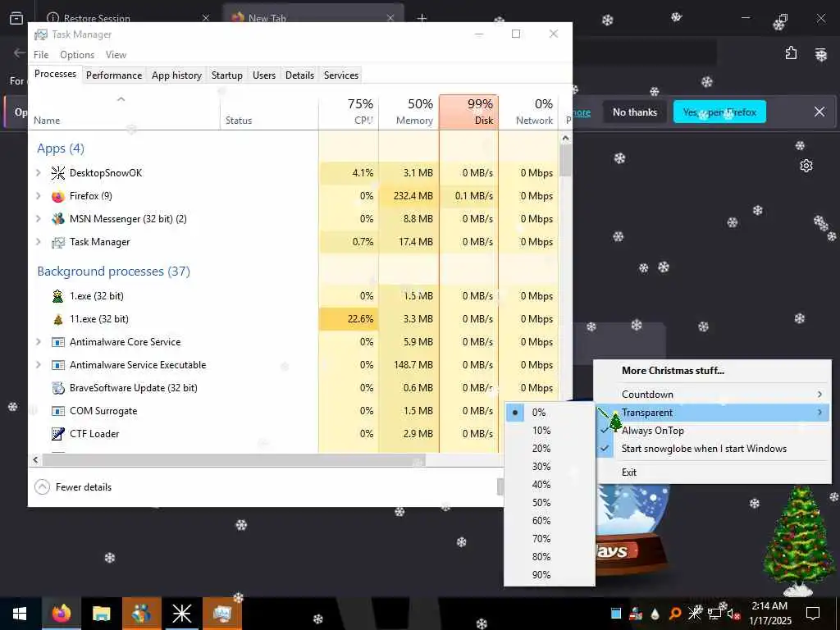Click the MSN Messenger icon in process list
Image resolution: width=840 pixels, height=630 pixels.
click(x=58, y=218)
